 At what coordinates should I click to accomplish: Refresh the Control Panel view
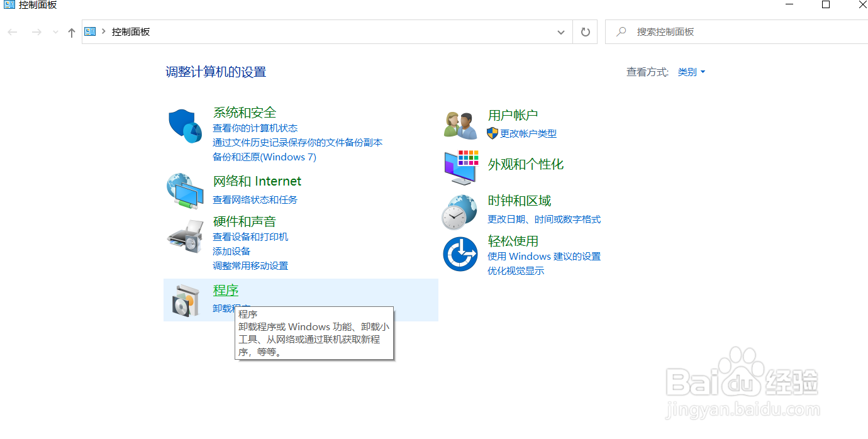point(585,32)
